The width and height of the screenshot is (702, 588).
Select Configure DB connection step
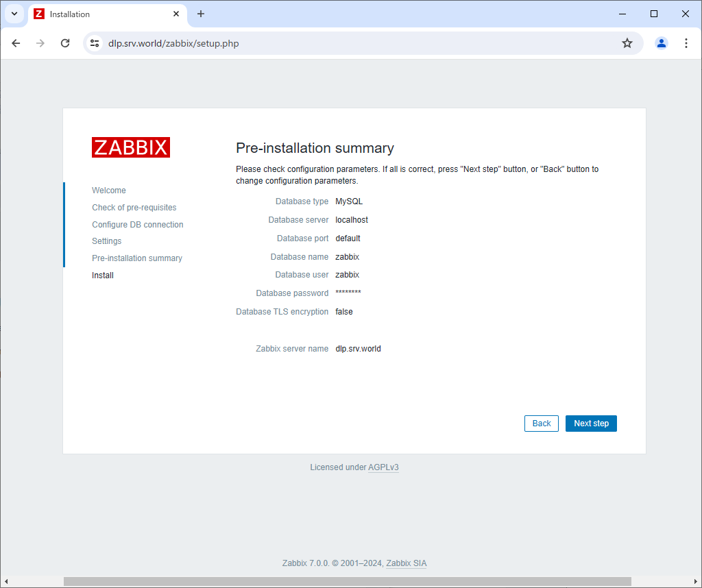click(x=137, y=225)
